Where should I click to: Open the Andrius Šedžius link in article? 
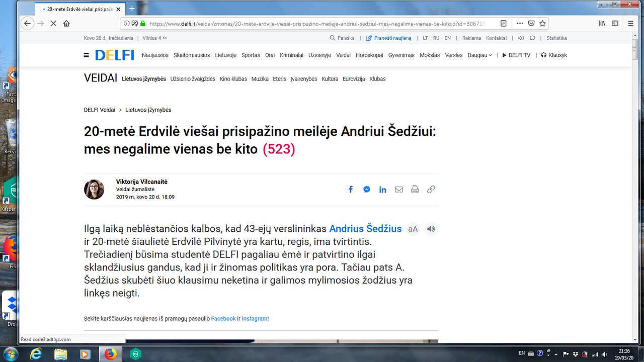point(365,229)
